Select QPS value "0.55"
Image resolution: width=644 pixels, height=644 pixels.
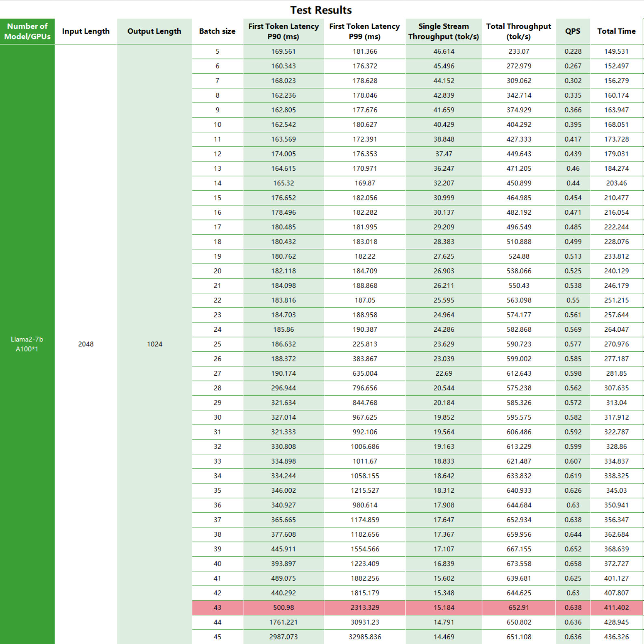pos(573,300)
